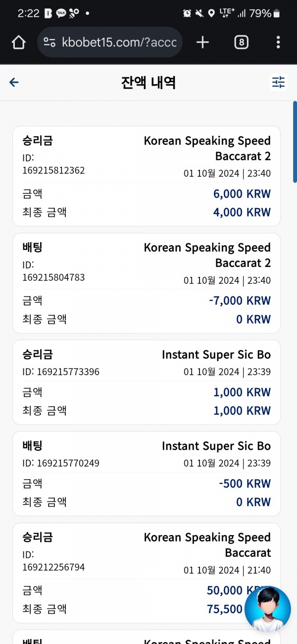Click the page scrollbar thumb

(295, 143)
